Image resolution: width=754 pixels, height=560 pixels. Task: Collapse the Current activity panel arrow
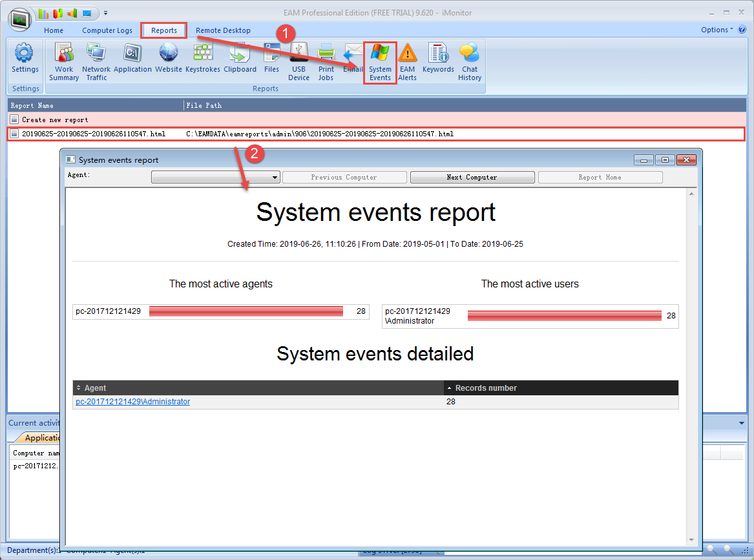tap(742, 423)
